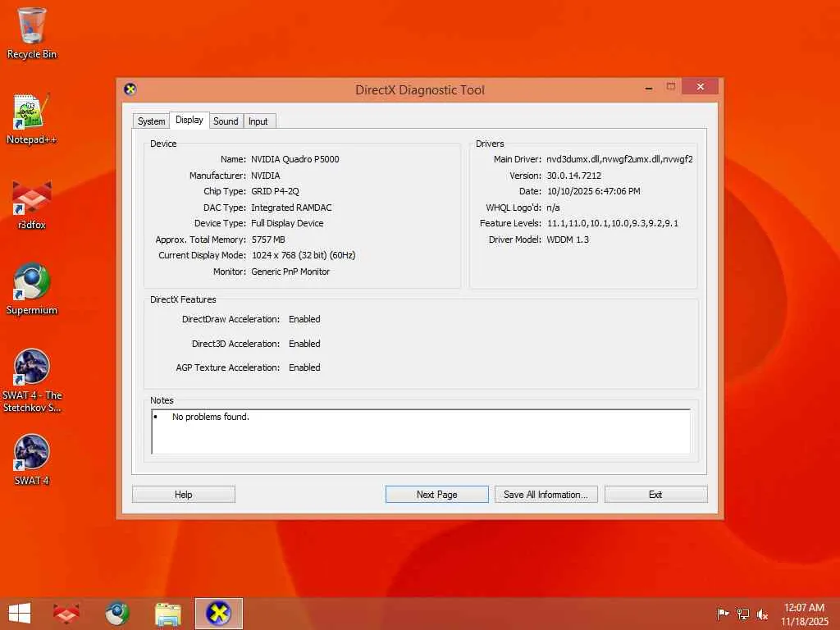Click AGP Texture Acceleration Enabled value
Screen dimensions: 840x630
(304, 367)
